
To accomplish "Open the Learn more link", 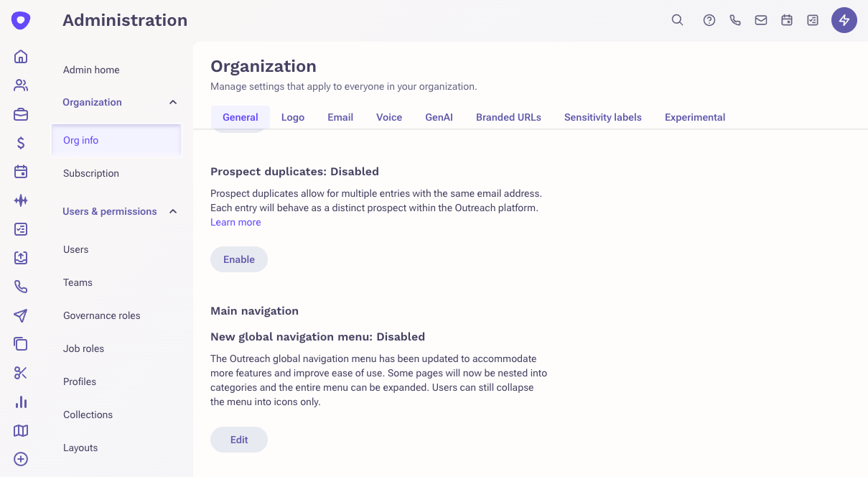I will coord(235,222).
